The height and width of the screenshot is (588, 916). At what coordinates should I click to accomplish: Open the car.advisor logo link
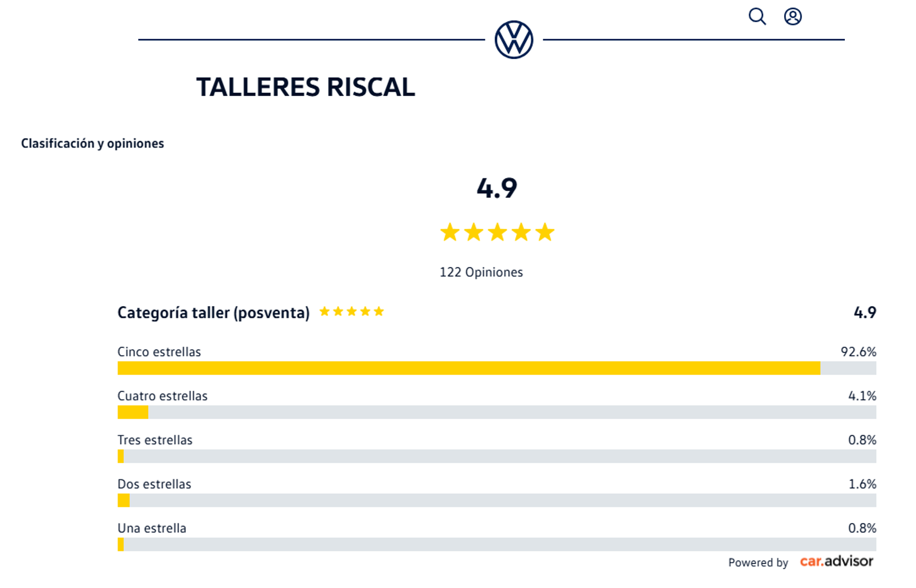[x=837, y=561]
